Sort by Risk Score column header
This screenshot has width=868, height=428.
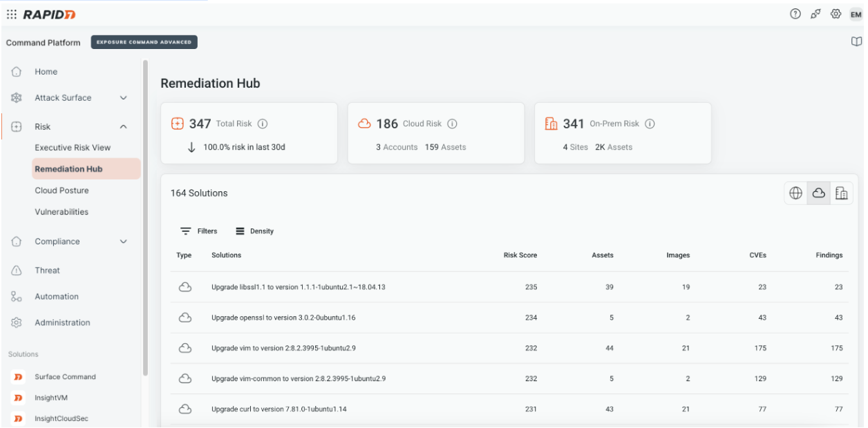520,255
